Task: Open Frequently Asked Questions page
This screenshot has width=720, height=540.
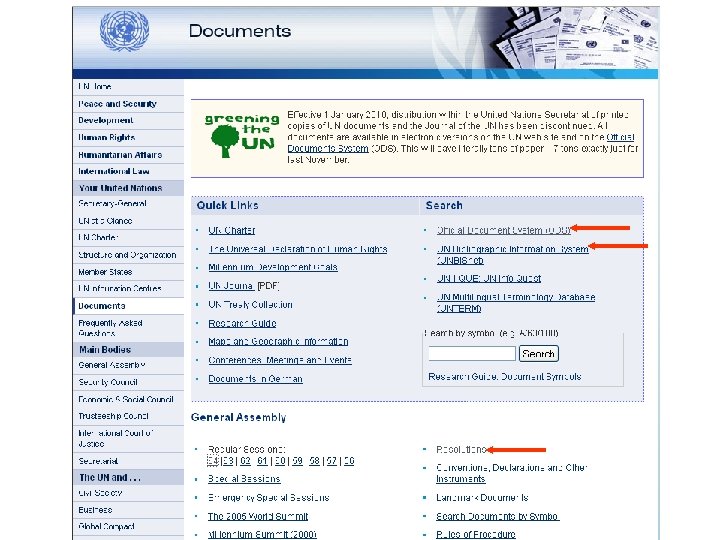Action: (110, 328)
